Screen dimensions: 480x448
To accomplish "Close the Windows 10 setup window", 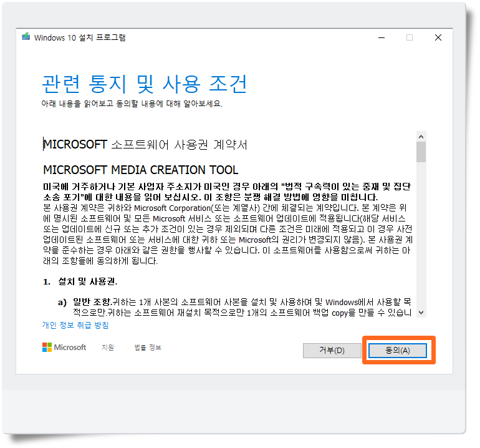I will point(438,37).
